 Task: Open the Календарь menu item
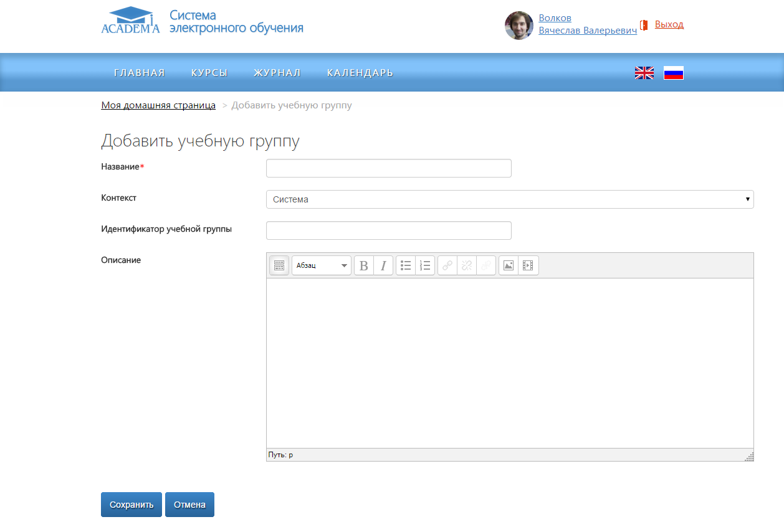(x=360, y=73)
